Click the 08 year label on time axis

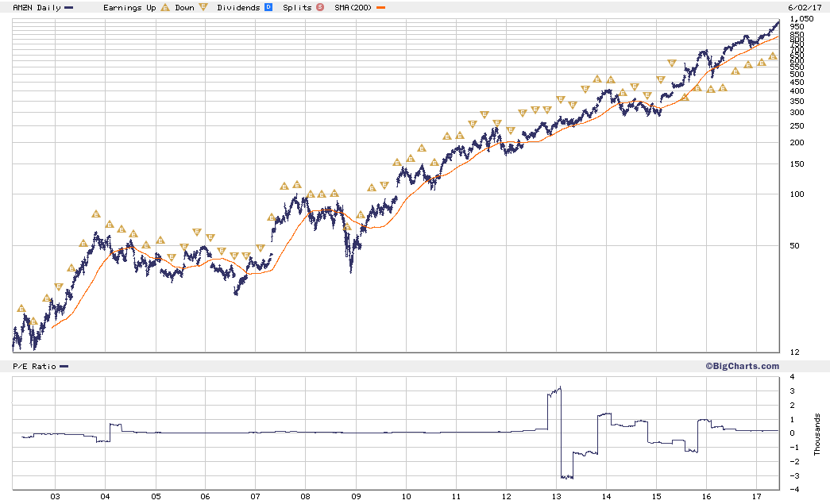[306, 497]
